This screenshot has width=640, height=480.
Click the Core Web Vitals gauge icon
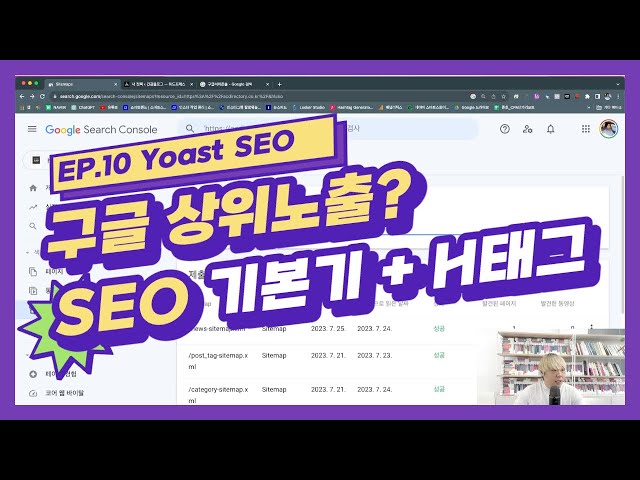(33, 393)
